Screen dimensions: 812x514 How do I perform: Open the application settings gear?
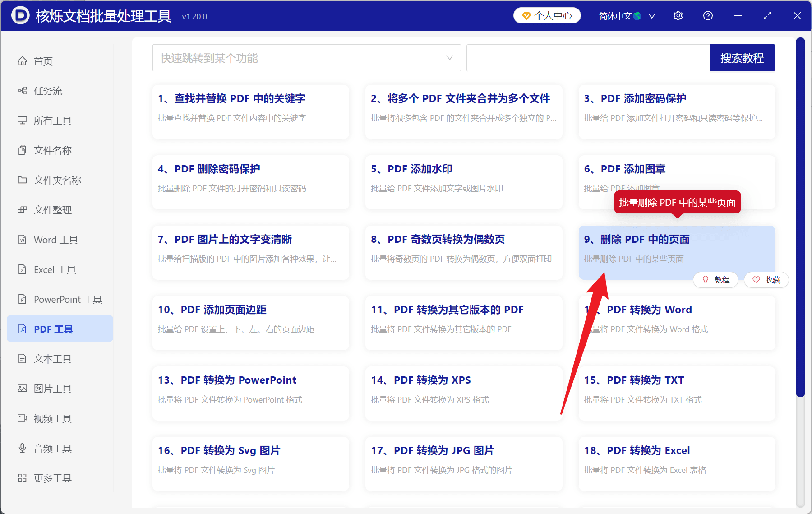(678, 15)
